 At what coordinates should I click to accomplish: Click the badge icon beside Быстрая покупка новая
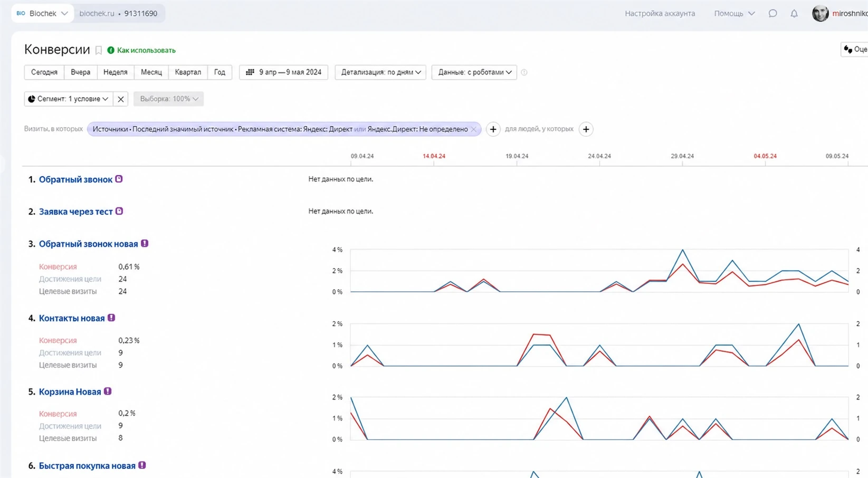[x=142, y=465]
